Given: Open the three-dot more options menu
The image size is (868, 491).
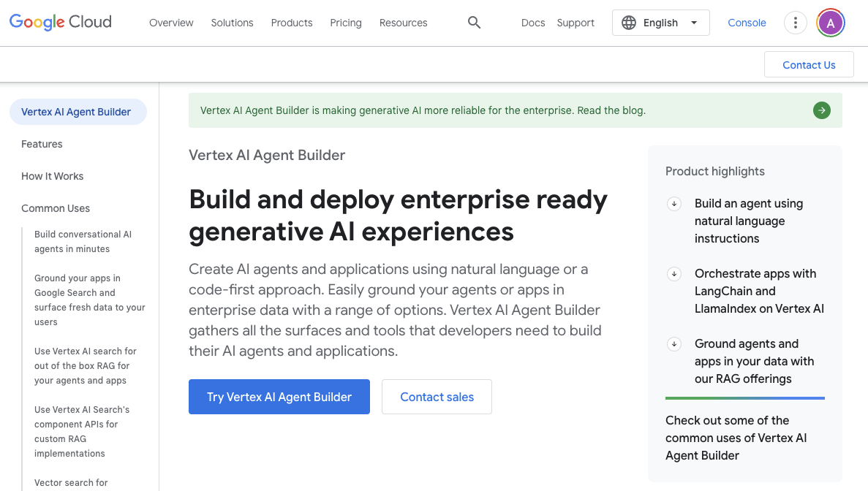Looking at the screenshot, I should tap(796, 23).
